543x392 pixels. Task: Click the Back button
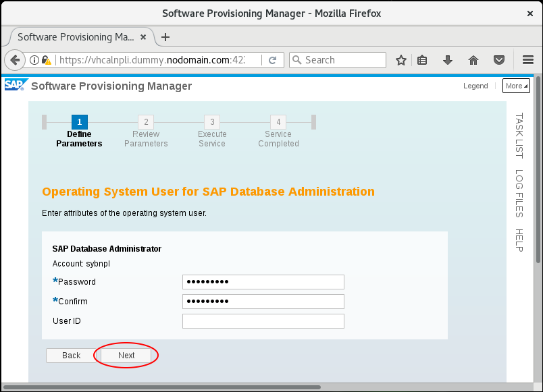tap(72, 356)
